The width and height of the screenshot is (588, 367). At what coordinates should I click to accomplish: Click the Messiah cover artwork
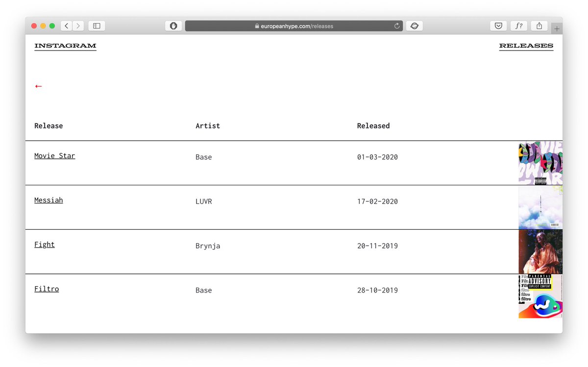point(540,207)
